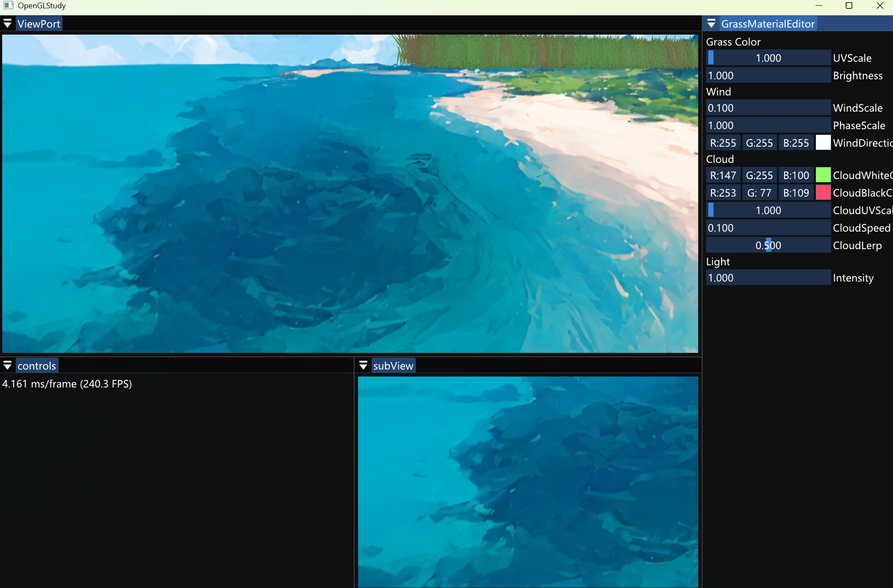
Task: Select the Brightness value field
Action: click(768, 75)
